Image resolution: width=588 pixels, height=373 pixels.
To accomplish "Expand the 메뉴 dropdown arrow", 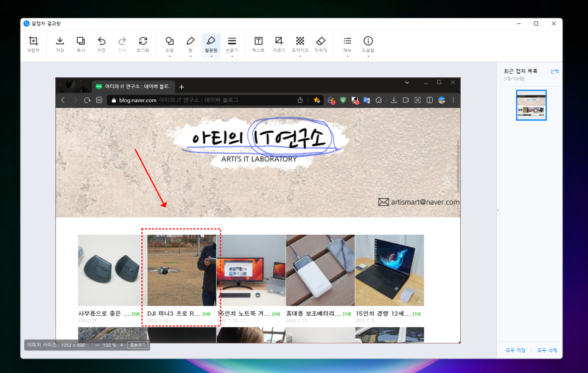I will tap(347, 56).
